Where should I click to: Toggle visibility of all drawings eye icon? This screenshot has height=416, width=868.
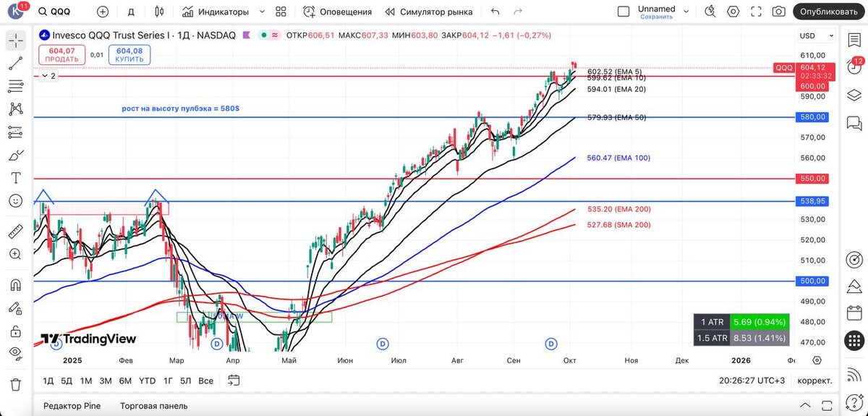click(15, 353)
